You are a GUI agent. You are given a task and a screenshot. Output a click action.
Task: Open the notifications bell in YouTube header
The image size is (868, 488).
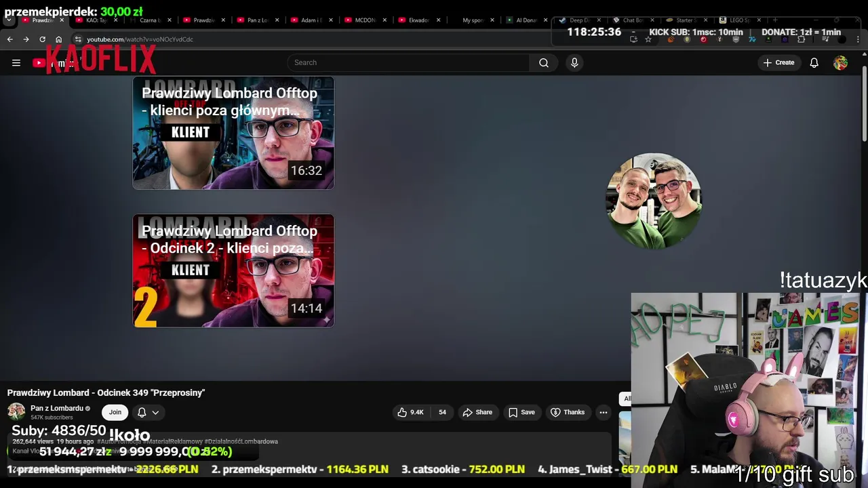[814, 62]
